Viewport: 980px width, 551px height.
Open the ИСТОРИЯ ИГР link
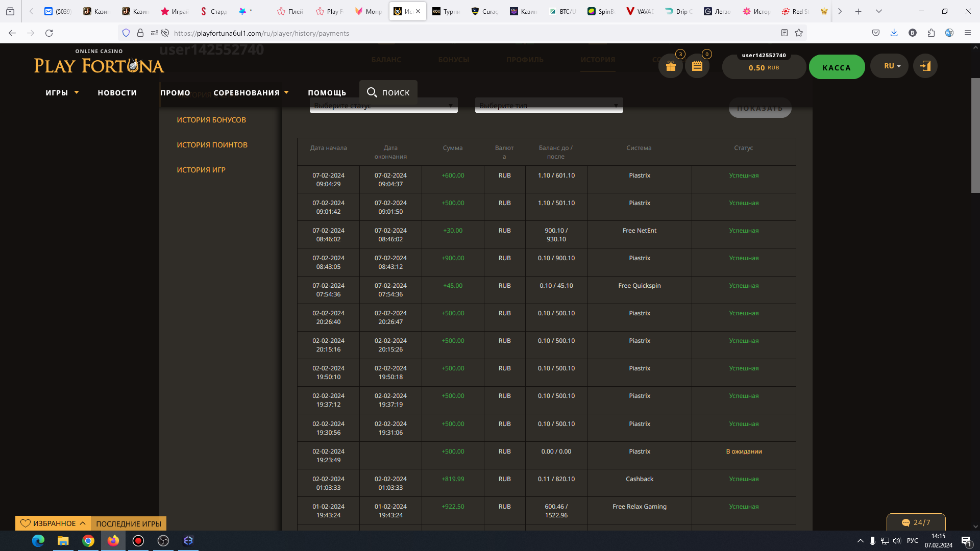pos(201,170)
